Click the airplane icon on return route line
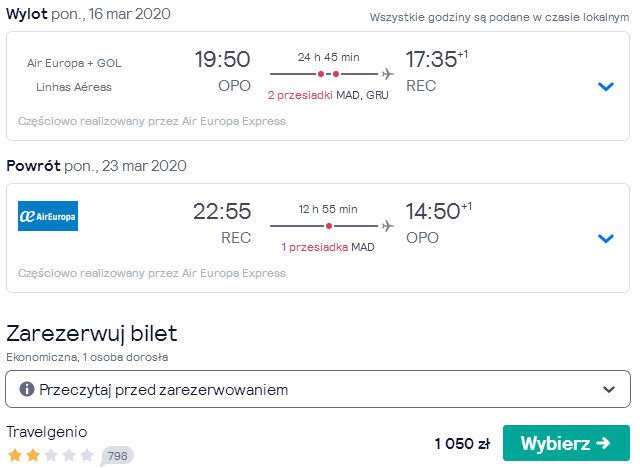 click(x=388, y=226)
